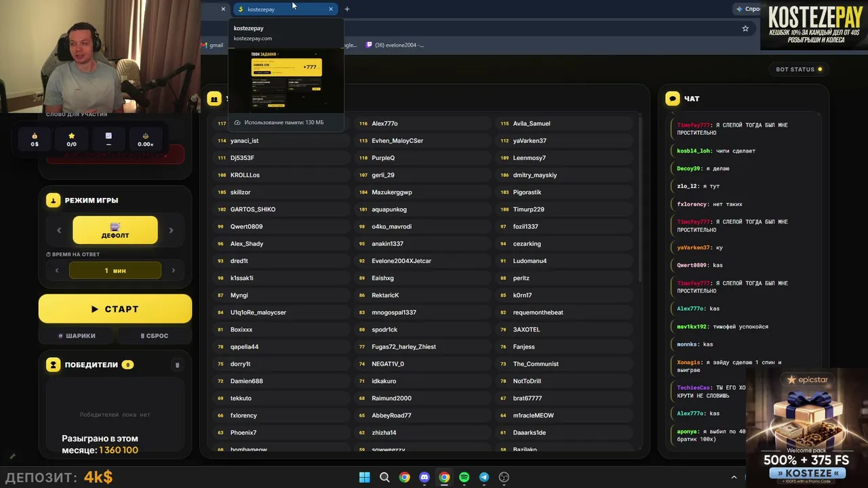Select participant Leenmosy7
This screenshot has height=488, width=868.
coord(564,158)
